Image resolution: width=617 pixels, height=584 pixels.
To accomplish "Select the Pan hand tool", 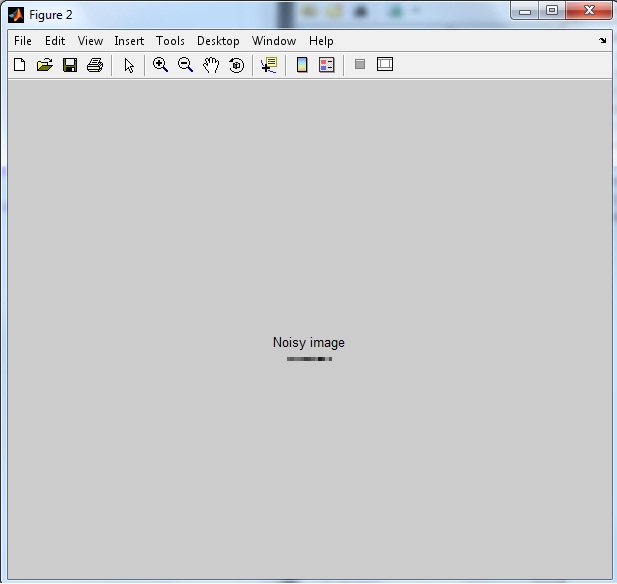I will [x=211, y=65].
